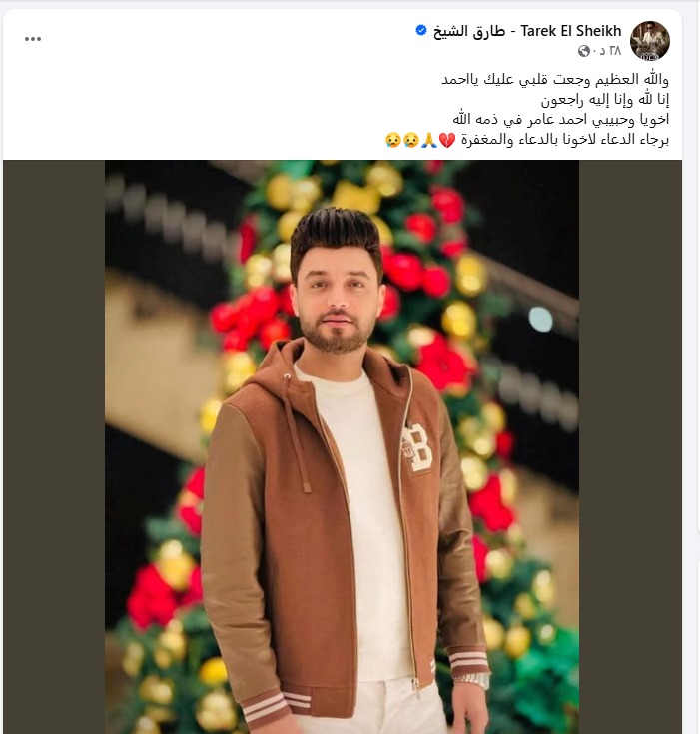Click the globe public audience icon
Screen dimensions: 700x734
pyautogui.click(x=583, y=51)
